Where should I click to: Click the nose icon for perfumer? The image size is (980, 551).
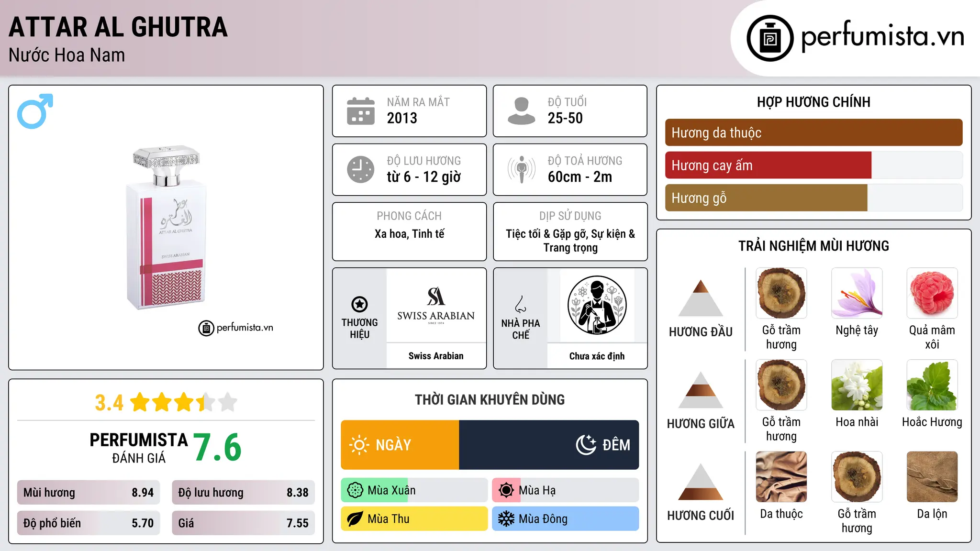521,304
